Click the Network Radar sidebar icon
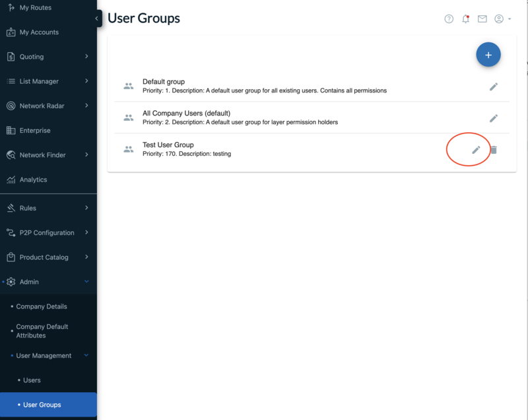528x420 pixels. 11,106
